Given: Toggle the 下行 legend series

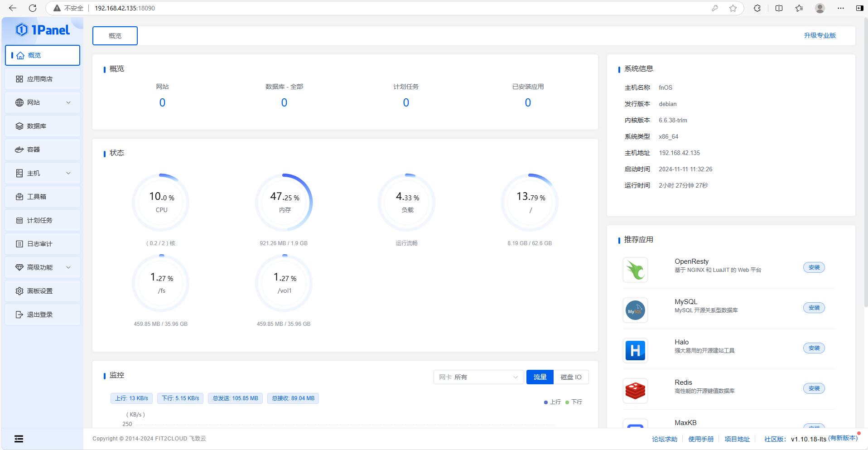Looking at the screenshot, I should [574, 402].
